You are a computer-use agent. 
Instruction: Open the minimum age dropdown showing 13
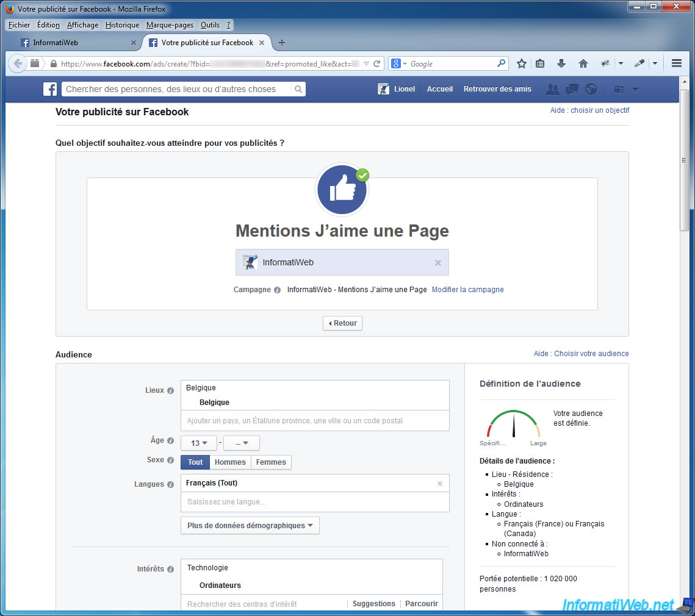(198, 443)
